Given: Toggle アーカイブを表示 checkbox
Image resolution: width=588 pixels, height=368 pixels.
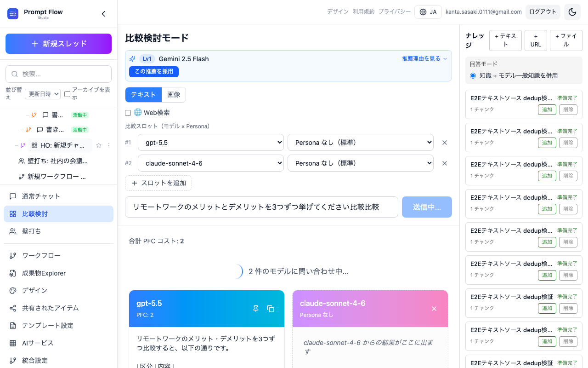Looking at the screenshot, I should tap(67, 94).
